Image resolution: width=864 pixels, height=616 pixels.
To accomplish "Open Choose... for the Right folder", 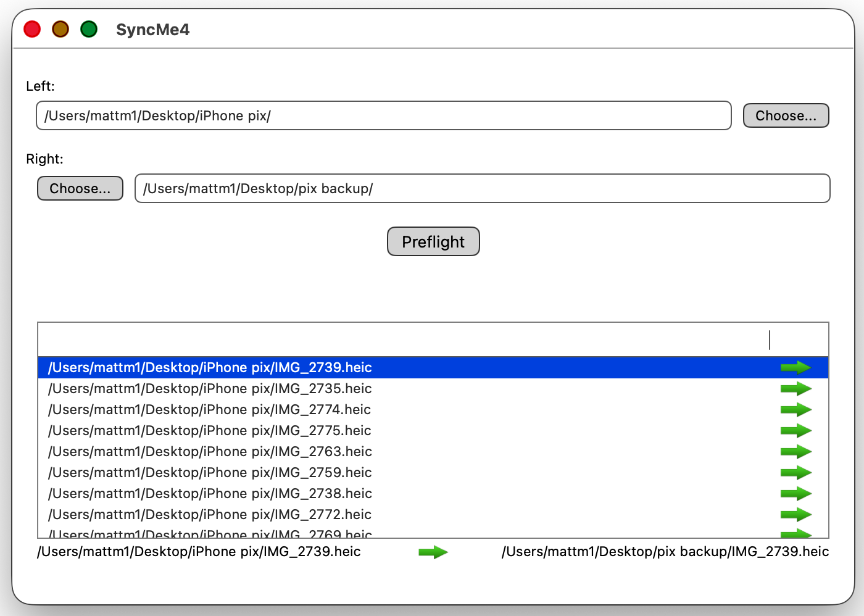I will point(80,189).
